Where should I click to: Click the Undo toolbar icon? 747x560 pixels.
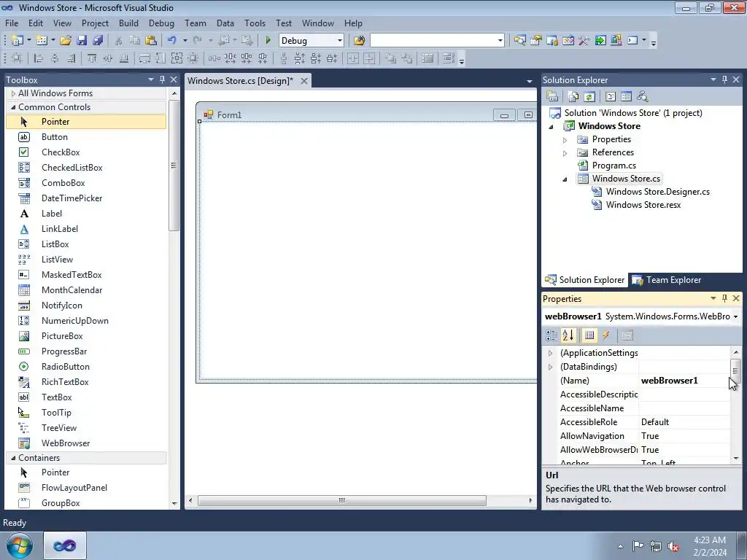pyautogui.click(x=172, y=41)
